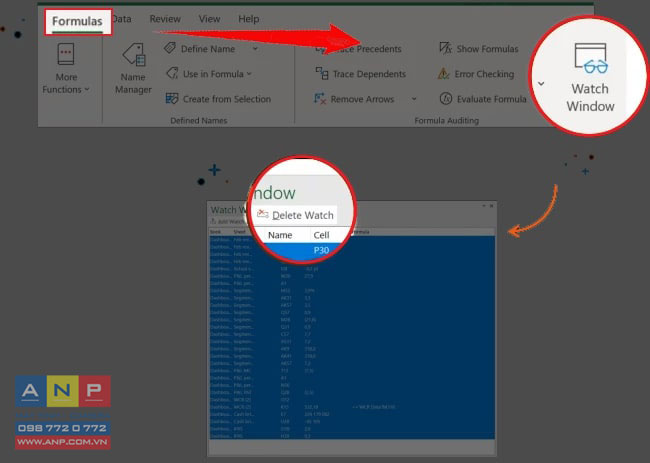Viewport: 650px width, 463px height.
Task: Click the Trace Dependents icon
Action: (322, 74)
